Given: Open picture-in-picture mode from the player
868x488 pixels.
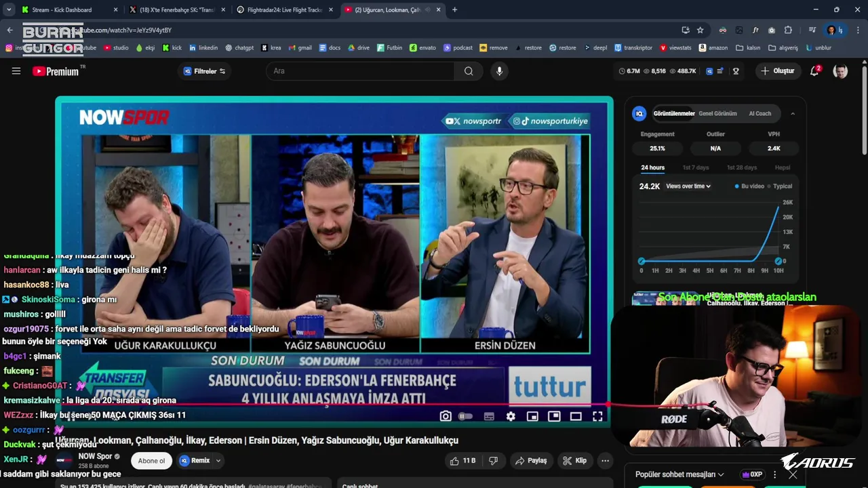Looking at the screenshot, I should (554, 416).
